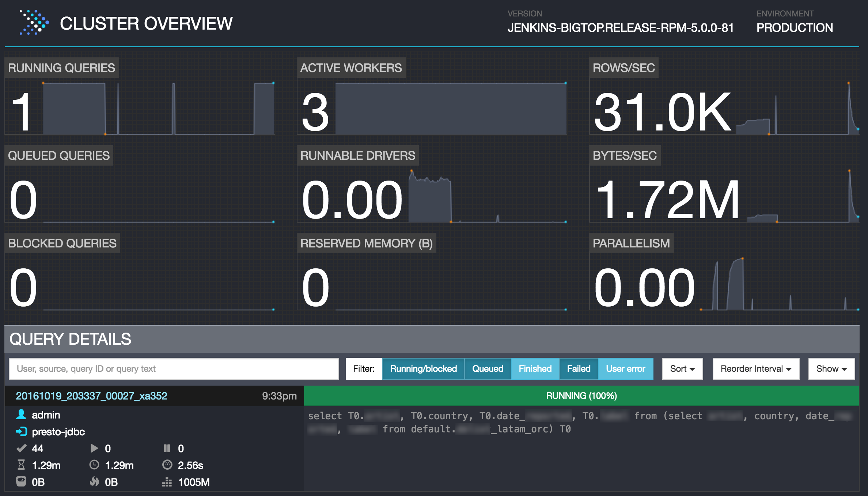Click the queued splits pause icon
Viewport: 868px width, 496px height.
click(x=167, y=448)
